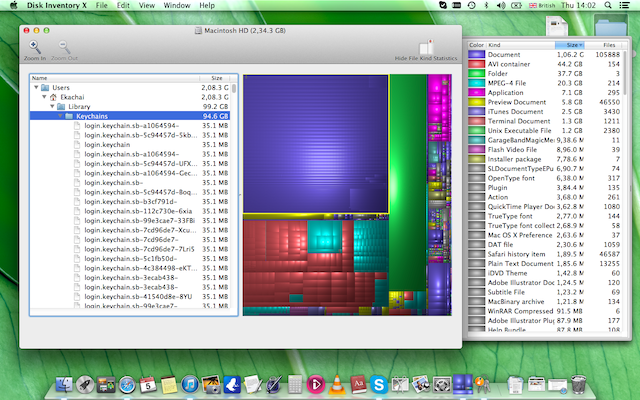
Task: Open Notification Center list icon
Action: (x=624, y=5)
